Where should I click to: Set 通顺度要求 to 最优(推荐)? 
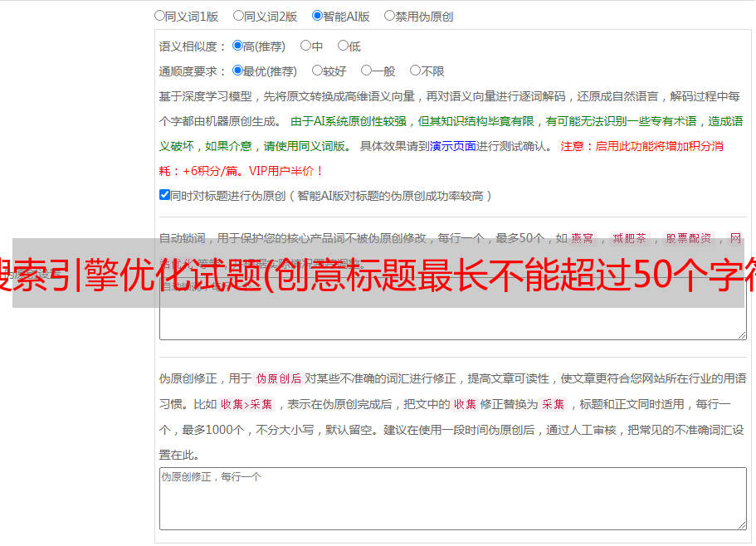pos(237,71)
